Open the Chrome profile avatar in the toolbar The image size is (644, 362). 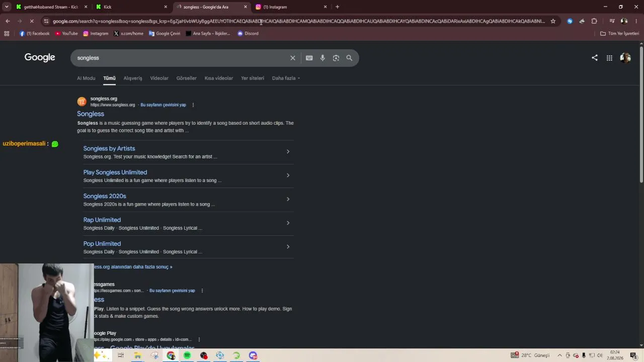(624, 21)
